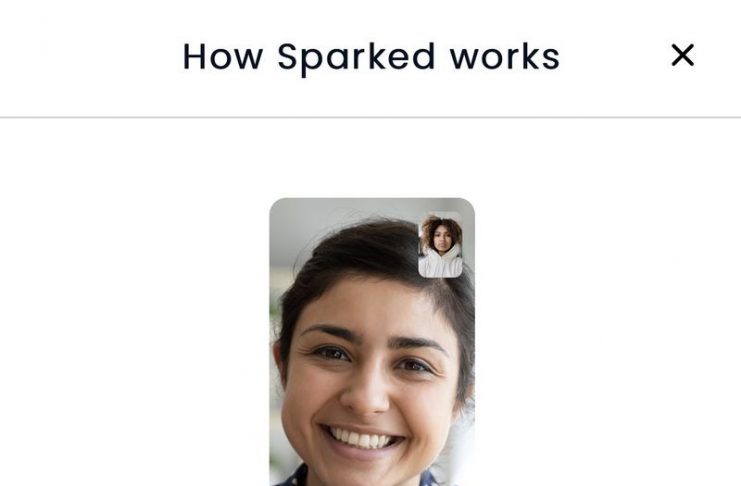Select the picture-in-picture preview in the video corner

pyautogui.click(x=440, y=244)
